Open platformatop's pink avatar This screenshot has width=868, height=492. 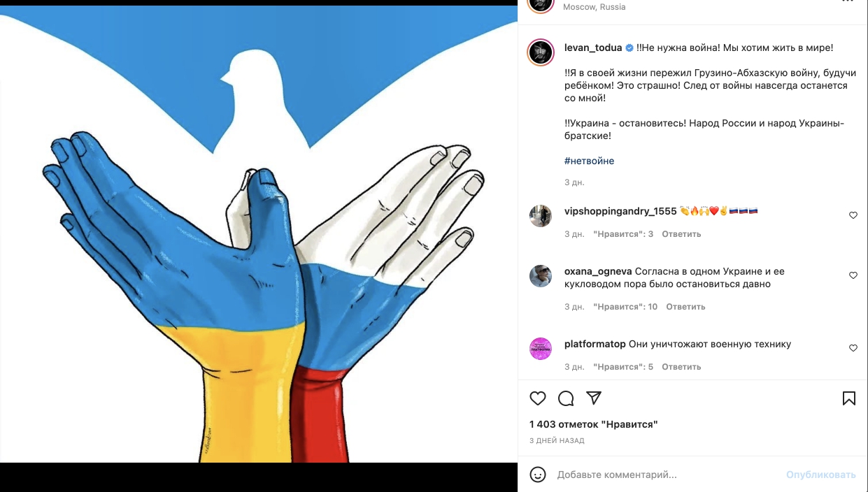541,348
